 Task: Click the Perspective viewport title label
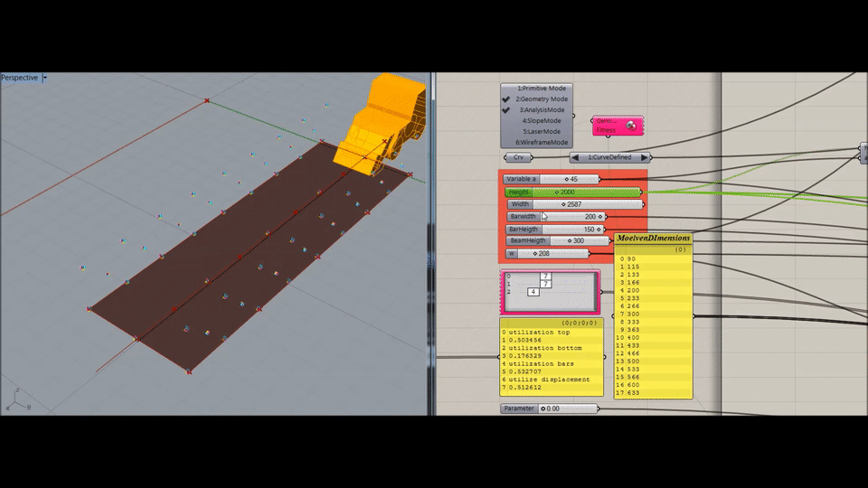[20, 78]
